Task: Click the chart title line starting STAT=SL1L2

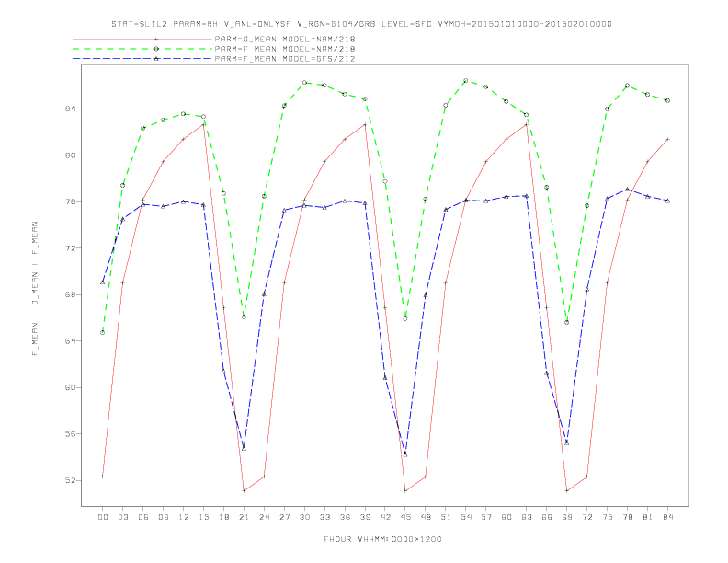Action: point(361,24)
